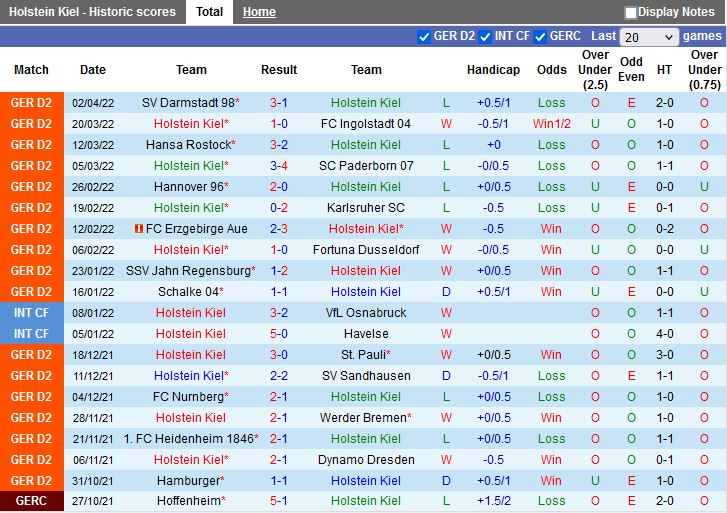Screen dimensions: 727x513
Task: Click the Win1/2 odds cell for Ingolstadt match
Action: point(552,124)
